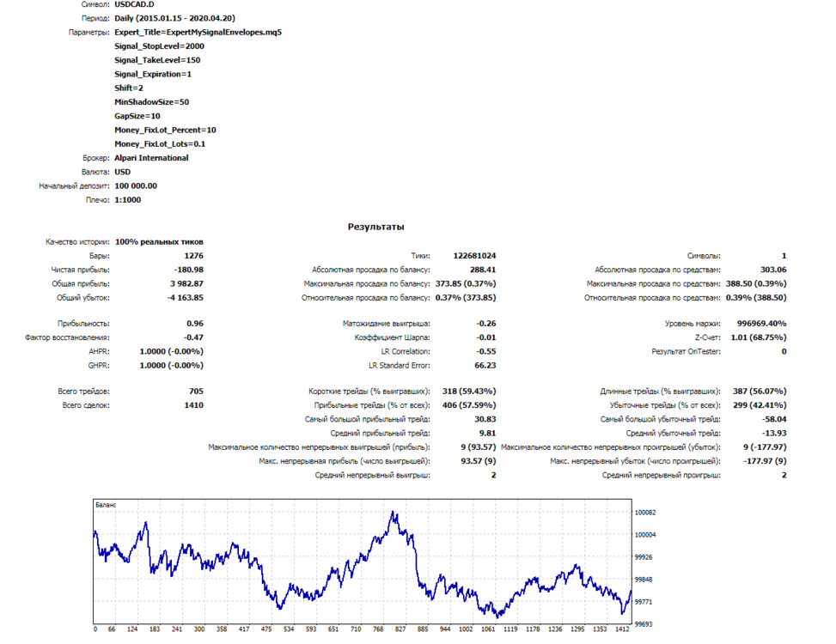Click max consecutive loss -177.97 (9)
Image resolution: width=836 pixels, height=644 pixels.
pos(765,461)
